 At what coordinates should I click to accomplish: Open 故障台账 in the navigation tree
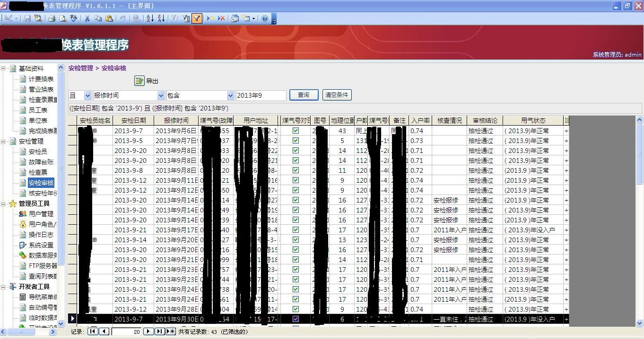click(41, 162)
